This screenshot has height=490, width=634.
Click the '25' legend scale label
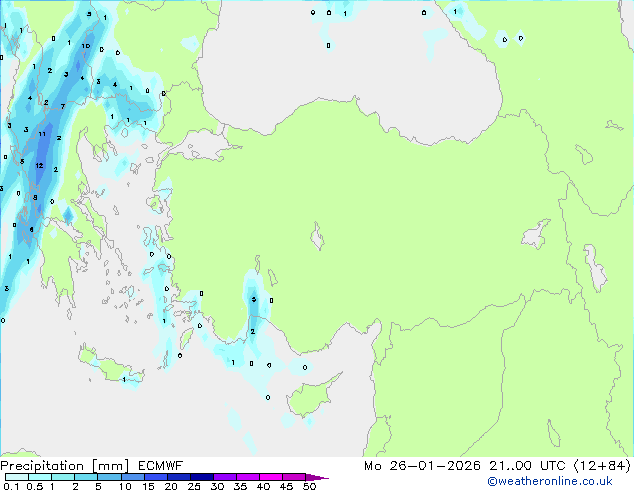coord(194,486)
